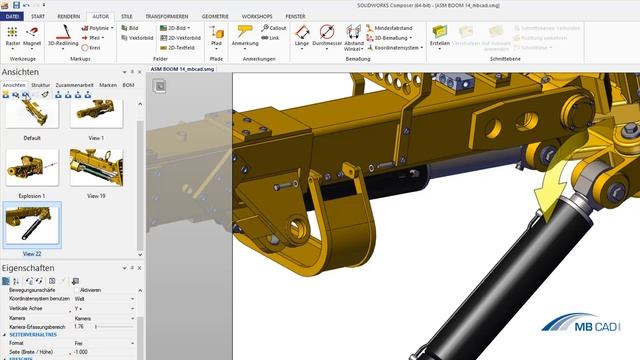Open the Vertikale Achse dropdown
Image resolution: width=640 pixels, height=360 pixels.
132,309
